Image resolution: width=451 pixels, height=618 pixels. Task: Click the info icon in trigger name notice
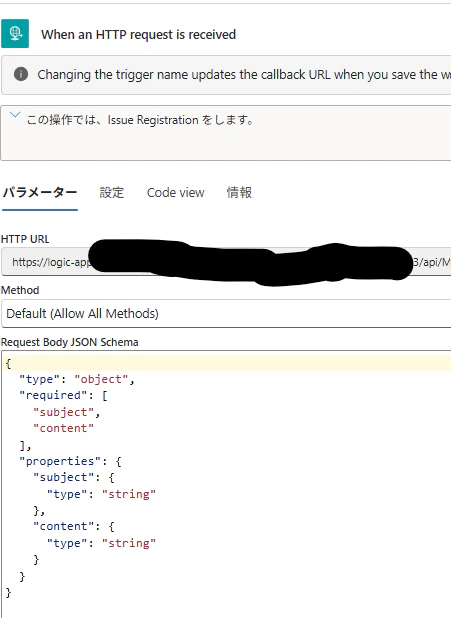(21, 74)
